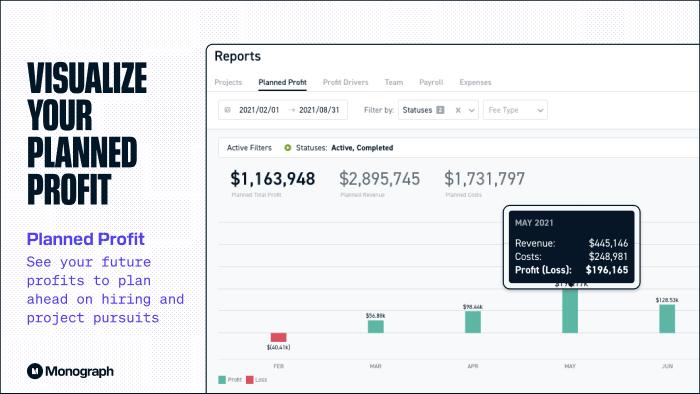Select the Team tab
This screenshot has width=700, height=394.
click(394, 82)
